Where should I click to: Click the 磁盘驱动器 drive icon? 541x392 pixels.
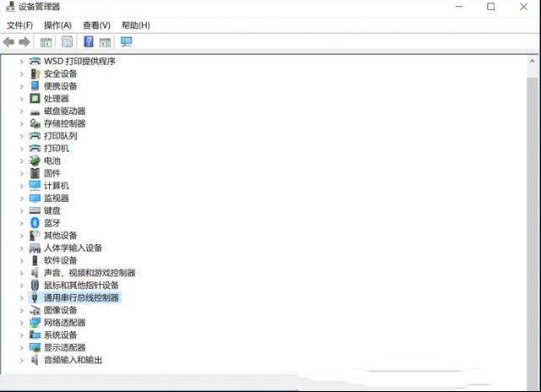tap(35, 112)
